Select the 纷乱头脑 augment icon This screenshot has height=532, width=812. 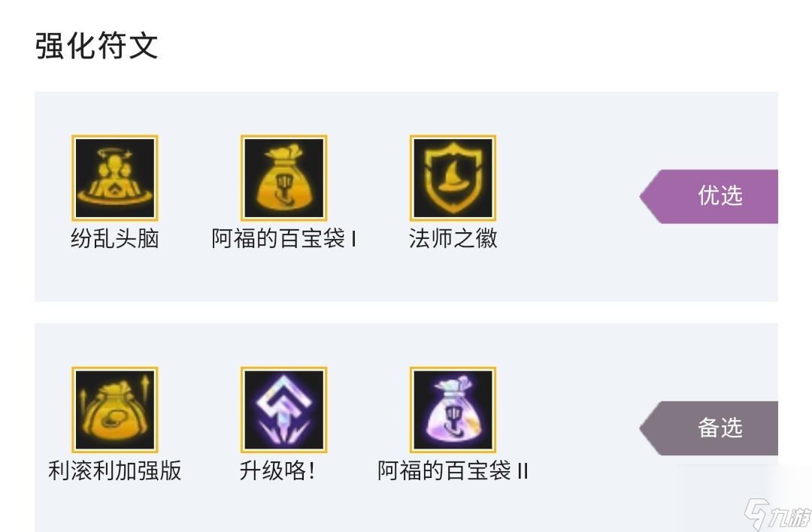click(114, 178)
